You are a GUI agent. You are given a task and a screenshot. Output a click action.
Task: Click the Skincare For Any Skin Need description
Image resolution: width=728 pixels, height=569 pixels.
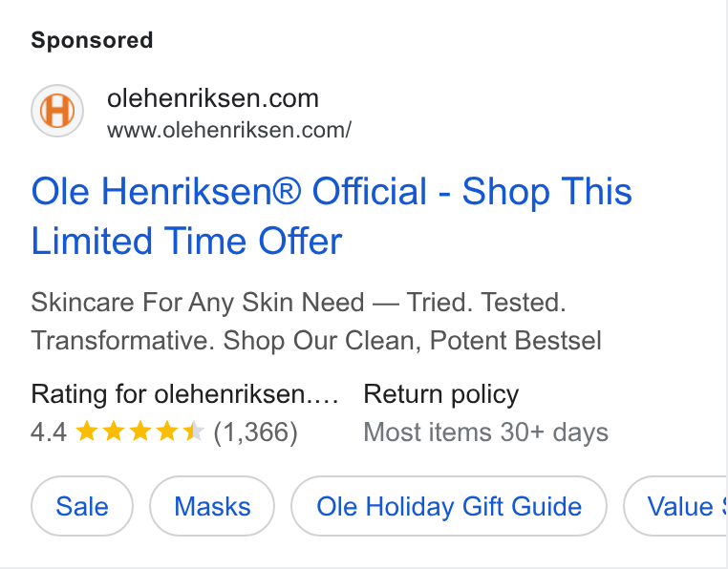pos(316,322)
